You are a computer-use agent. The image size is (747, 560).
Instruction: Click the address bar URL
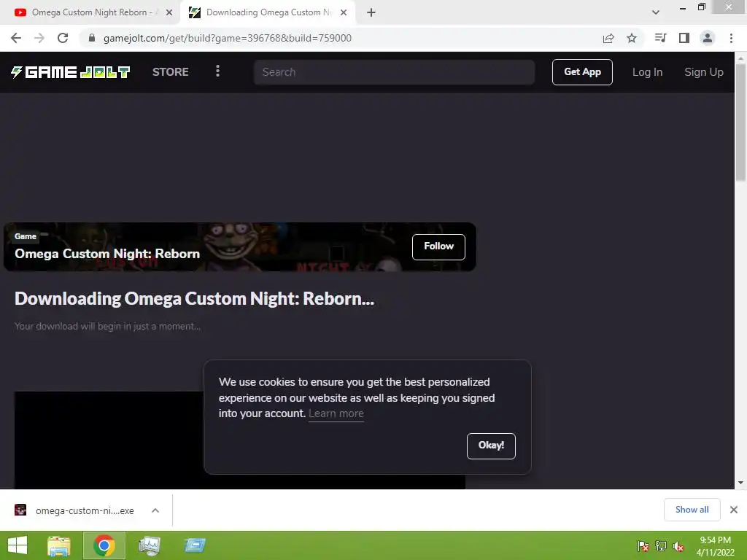click(x=228, y=38)
